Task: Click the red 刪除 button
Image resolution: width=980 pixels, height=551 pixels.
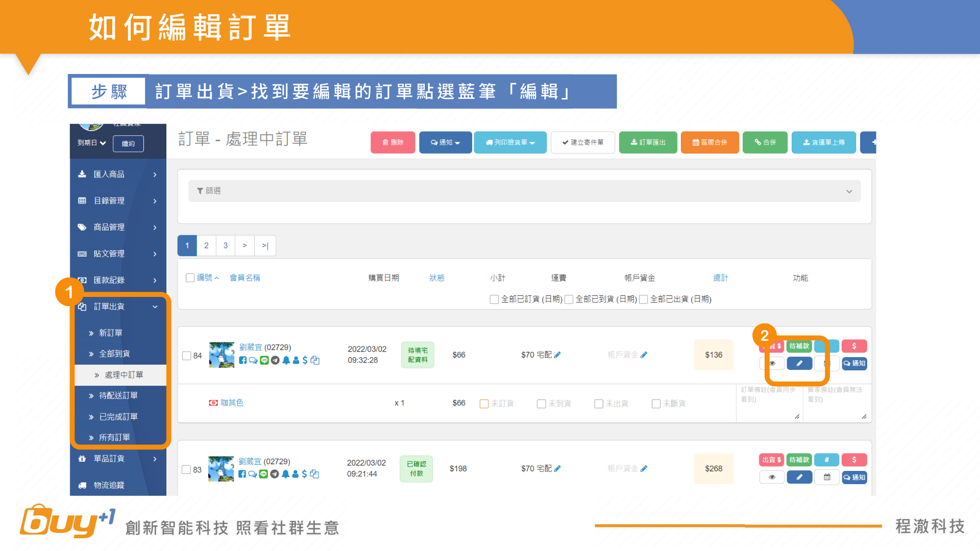Action: [393, 142]
